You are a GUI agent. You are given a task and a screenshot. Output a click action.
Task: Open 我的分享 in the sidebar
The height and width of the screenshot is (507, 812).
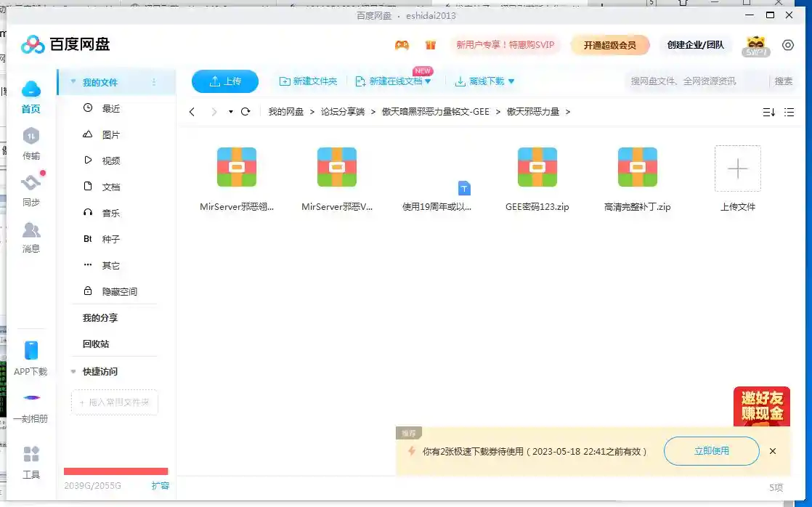click(100, 318)
